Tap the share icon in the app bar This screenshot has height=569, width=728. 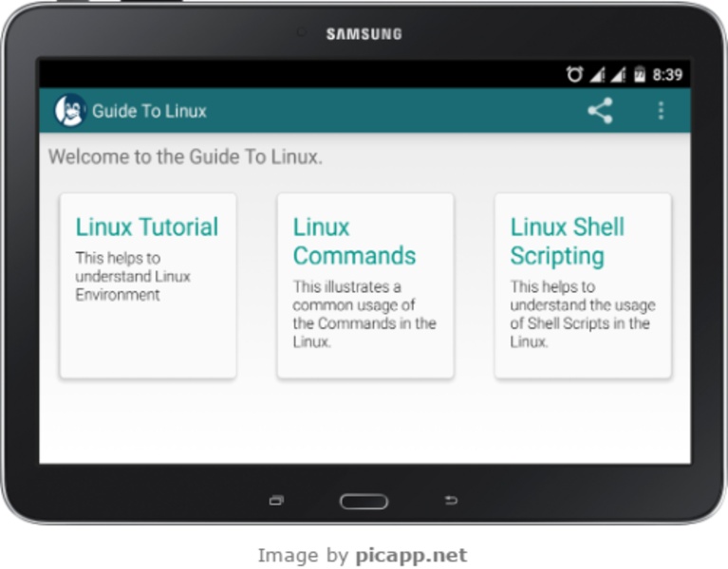(600, 111)
